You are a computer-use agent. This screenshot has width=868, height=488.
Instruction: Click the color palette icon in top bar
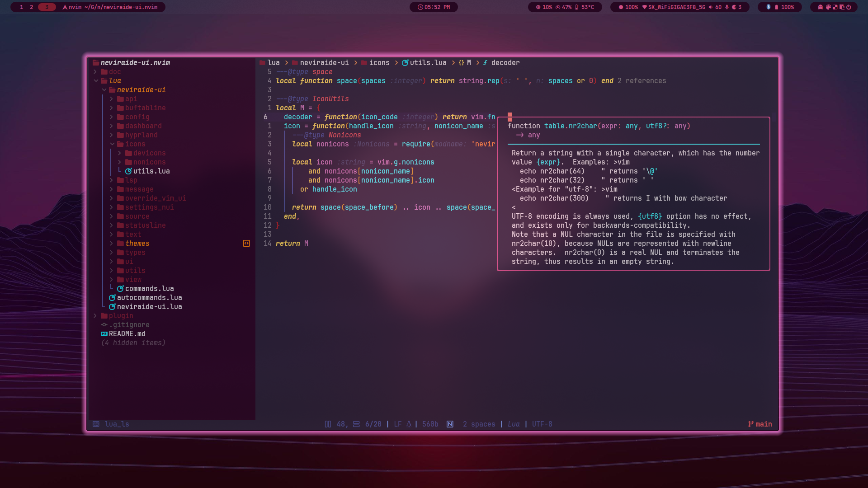[x=828, y=7]
